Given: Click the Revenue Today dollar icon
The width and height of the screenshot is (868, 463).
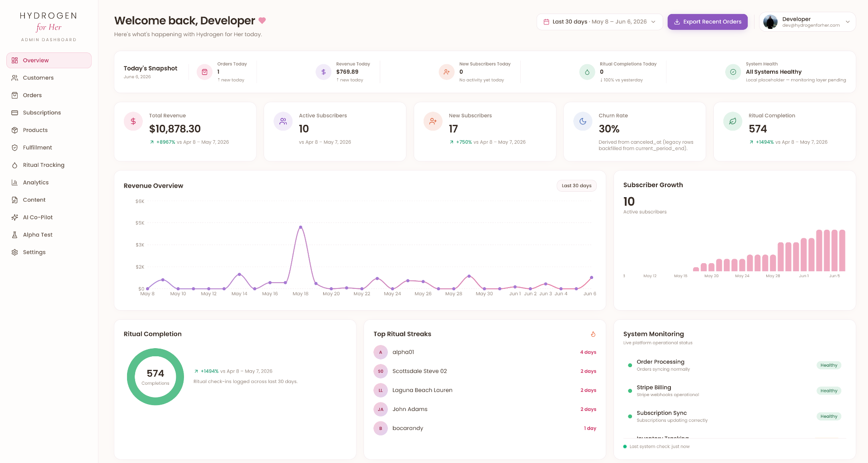Looking at the screenshot, I should [323, 72].
